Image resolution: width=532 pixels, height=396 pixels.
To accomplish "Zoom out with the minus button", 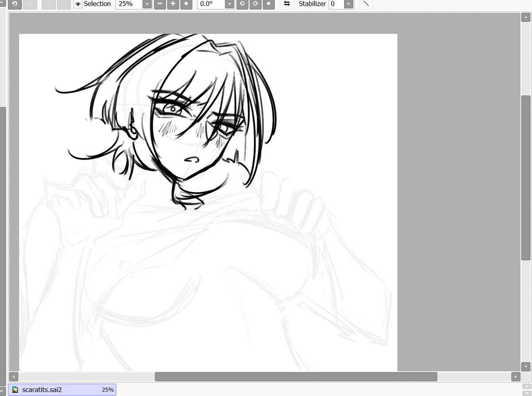I will (160, 4).
